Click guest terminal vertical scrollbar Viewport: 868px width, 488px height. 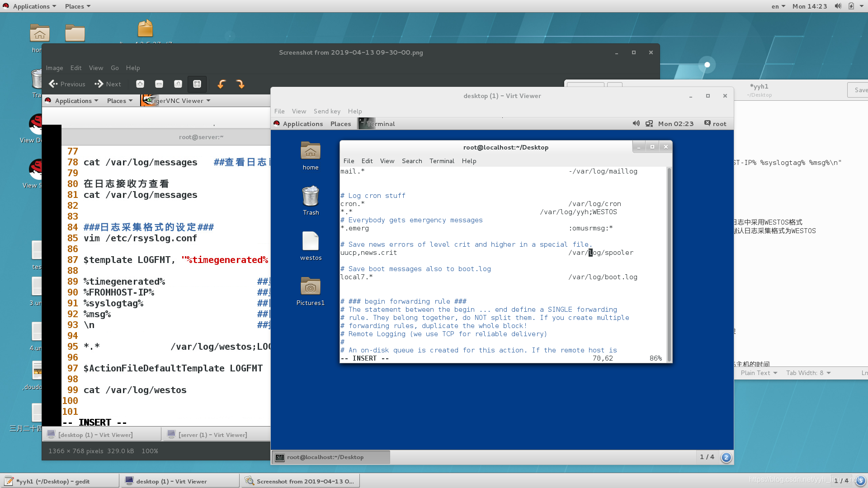669,264
